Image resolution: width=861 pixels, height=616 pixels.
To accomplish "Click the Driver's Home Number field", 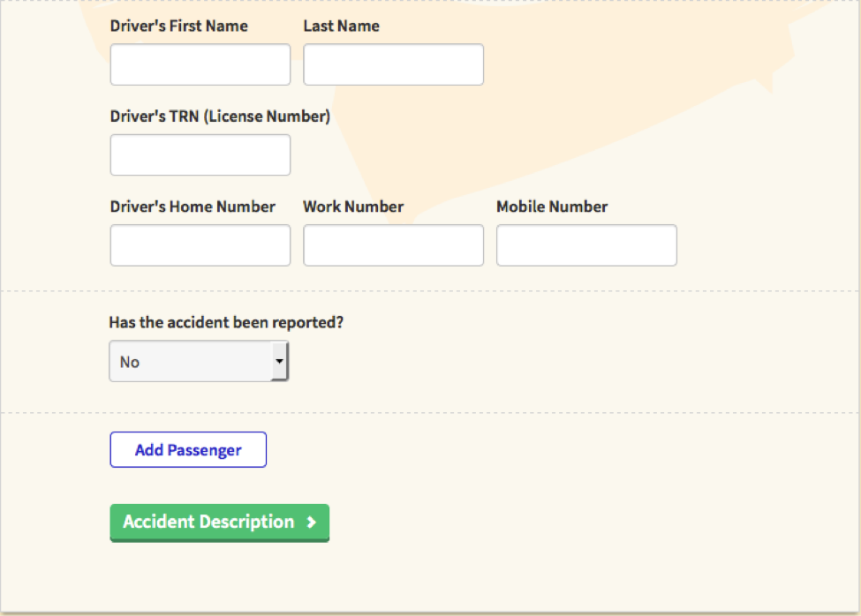I will click(200, 245).
